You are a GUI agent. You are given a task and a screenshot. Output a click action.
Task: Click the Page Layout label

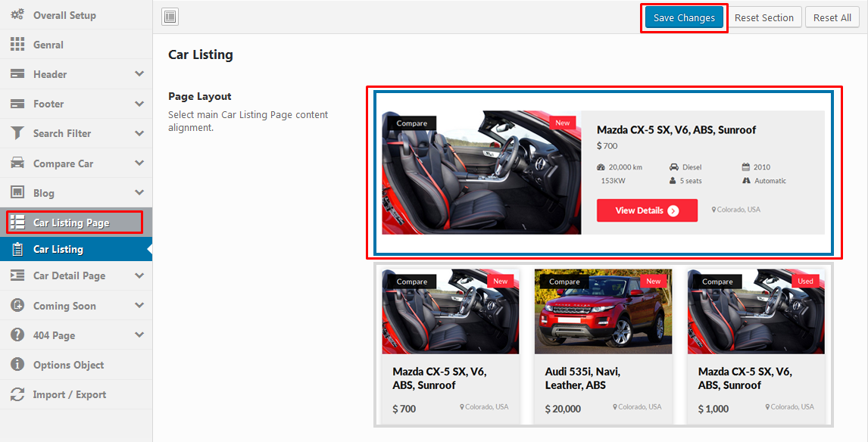200,96
